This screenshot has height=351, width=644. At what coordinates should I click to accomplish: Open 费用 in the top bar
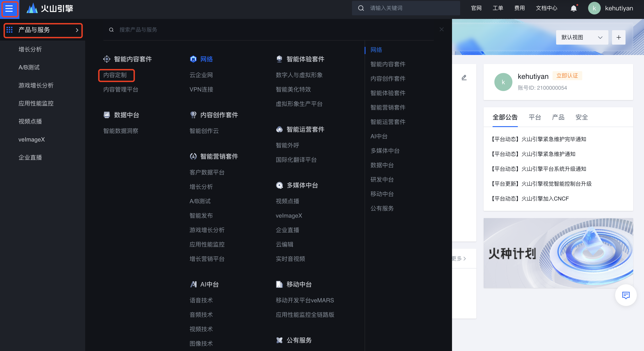pyautogui.click(x=519, y=8)
